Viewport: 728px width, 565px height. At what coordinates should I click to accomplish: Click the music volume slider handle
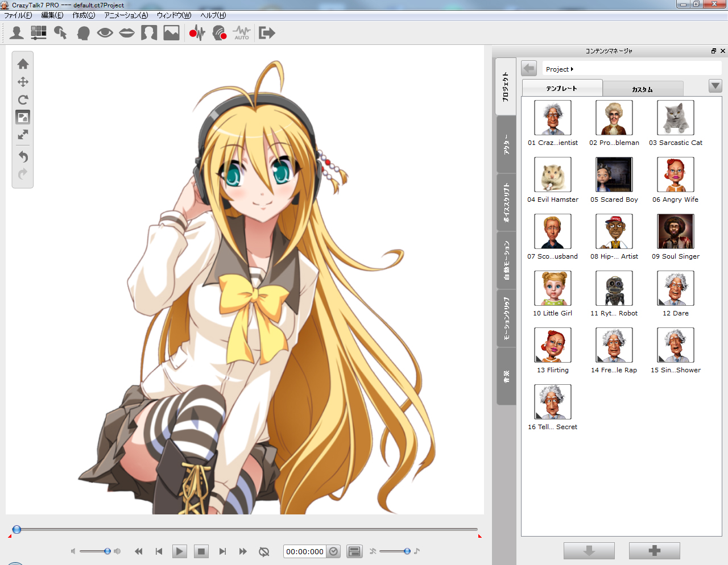pyautogui.click(x=407, y=551)
